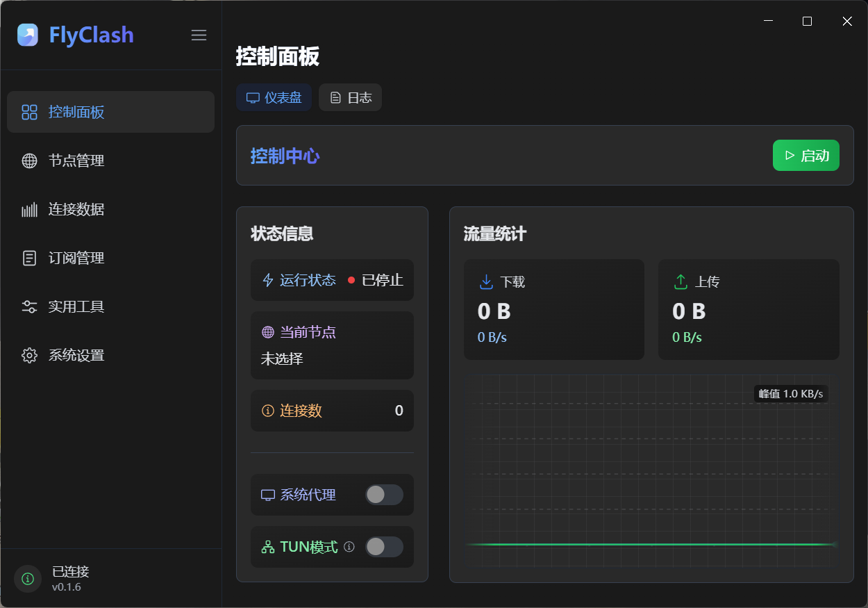
Task: Click the 订阅管理 document icon
Action: point(29,258)
